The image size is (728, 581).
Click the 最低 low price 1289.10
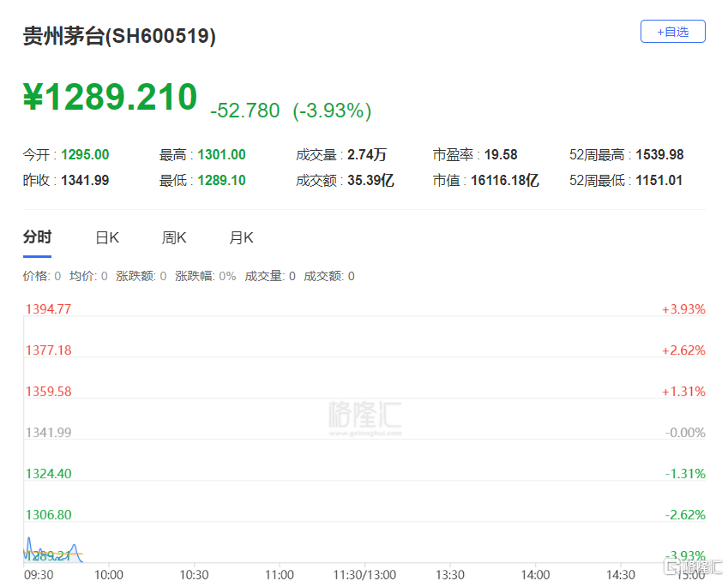pyautogui.click(x=221, y=180)
